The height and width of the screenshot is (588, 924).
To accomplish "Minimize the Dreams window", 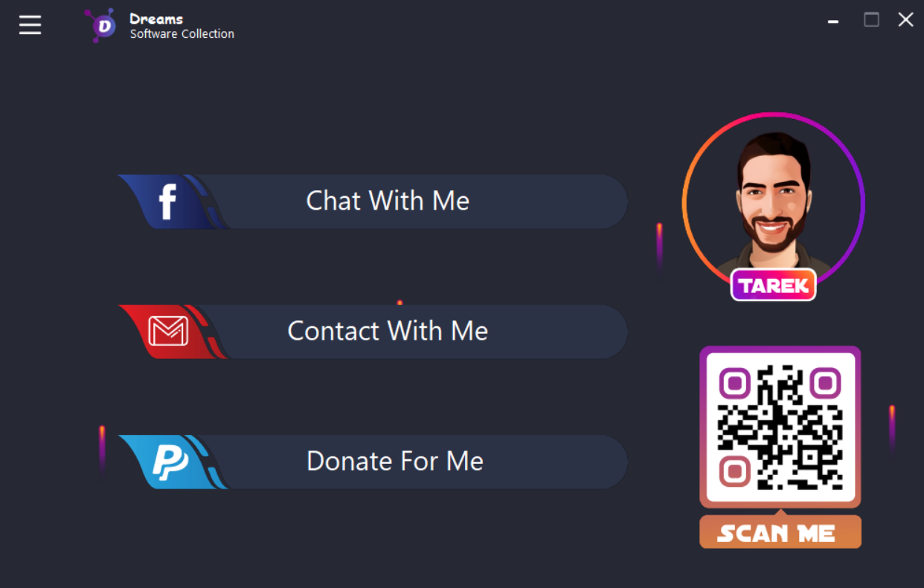I will pos(833,22).
